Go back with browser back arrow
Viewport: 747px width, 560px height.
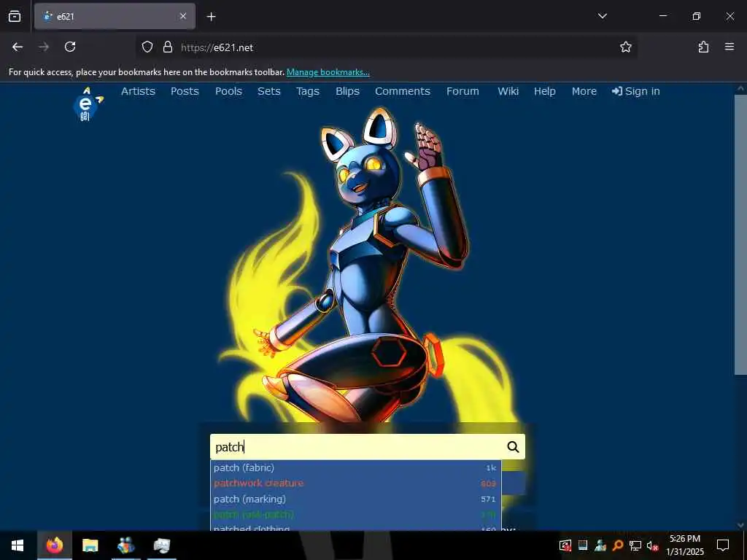point(18,47)
